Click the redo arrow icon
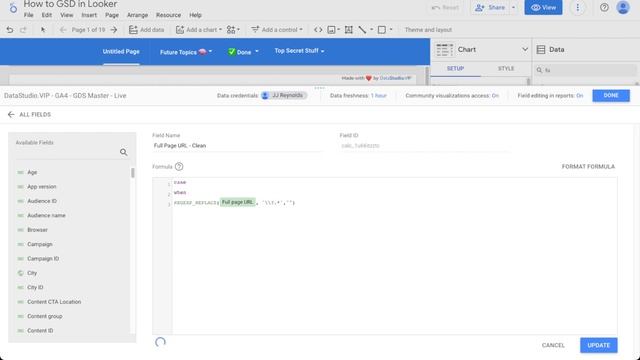640x360 pixels. (23, 30)
